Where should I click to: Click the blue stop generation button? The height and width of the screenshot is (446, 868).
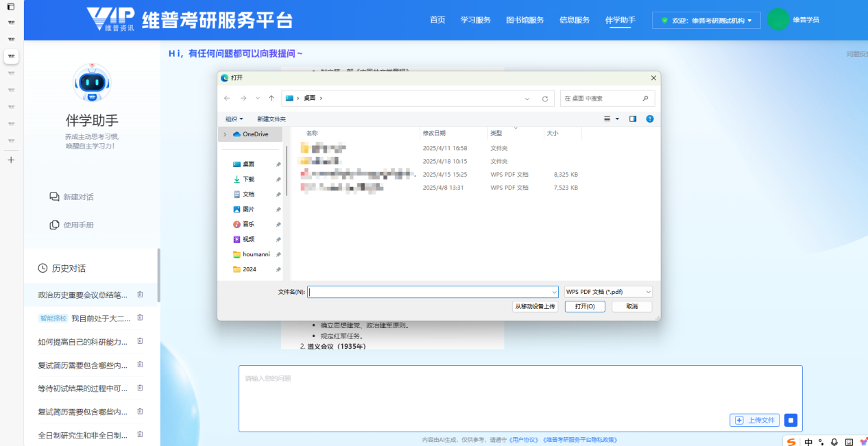[x=791, y=420]
